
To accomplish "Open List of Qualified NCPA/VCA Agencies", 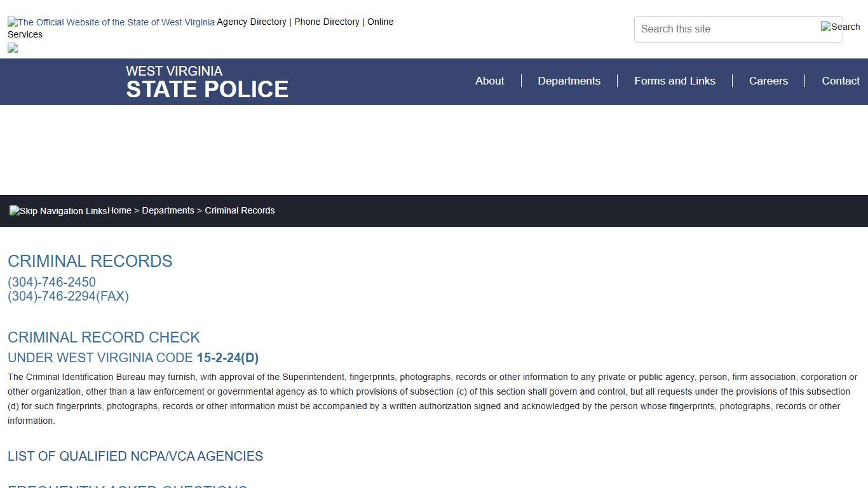I will [135, 456].
